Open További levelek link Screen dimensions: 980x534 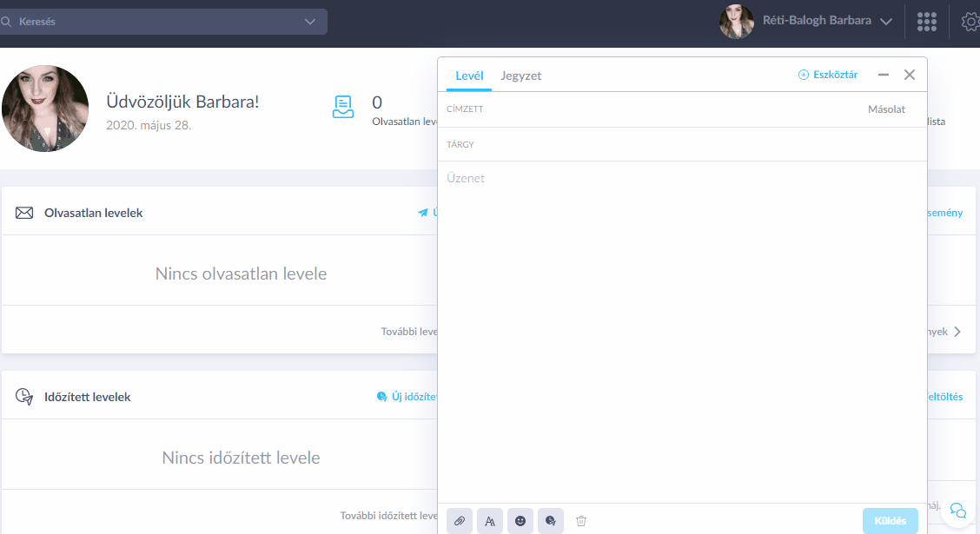point(409,332)
